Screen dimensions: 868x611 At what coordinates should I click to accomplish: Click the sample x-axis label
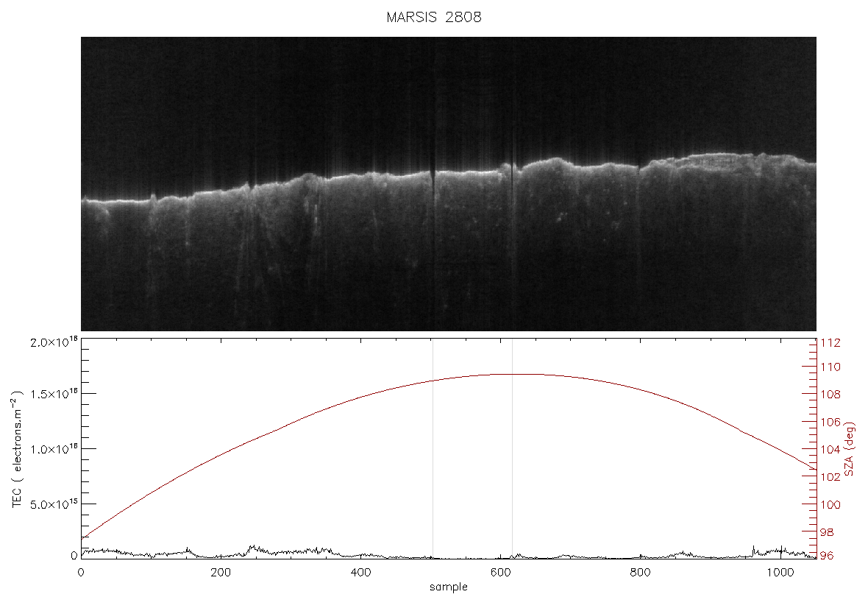pyautogui.click(x=449, y=587)
